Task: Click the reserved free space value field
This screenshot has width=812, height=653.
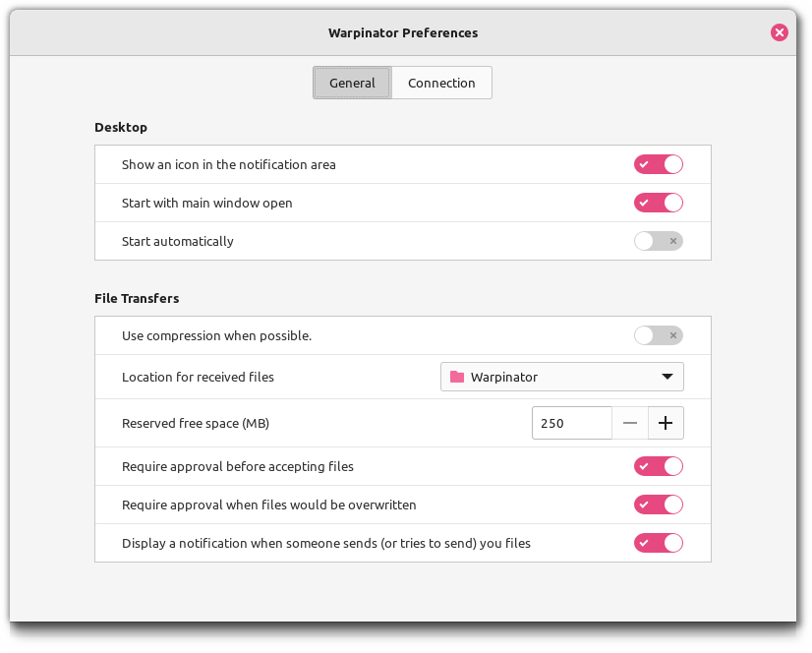Action: point(571,423)
